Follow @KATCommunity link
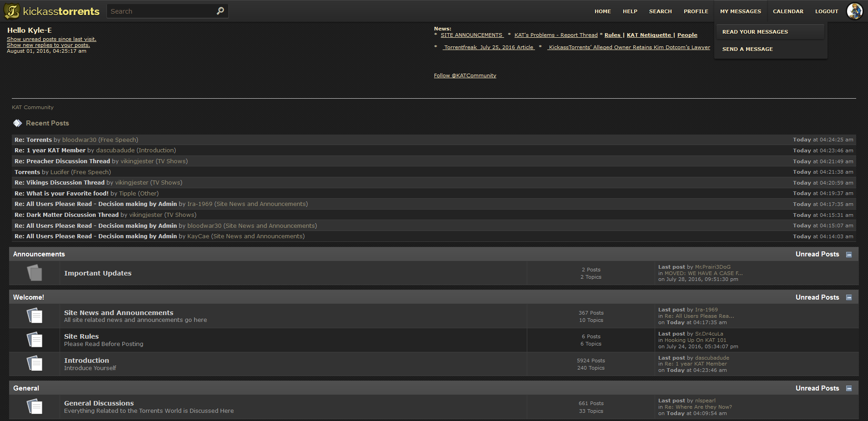868x421 pixels. (465, 75)
